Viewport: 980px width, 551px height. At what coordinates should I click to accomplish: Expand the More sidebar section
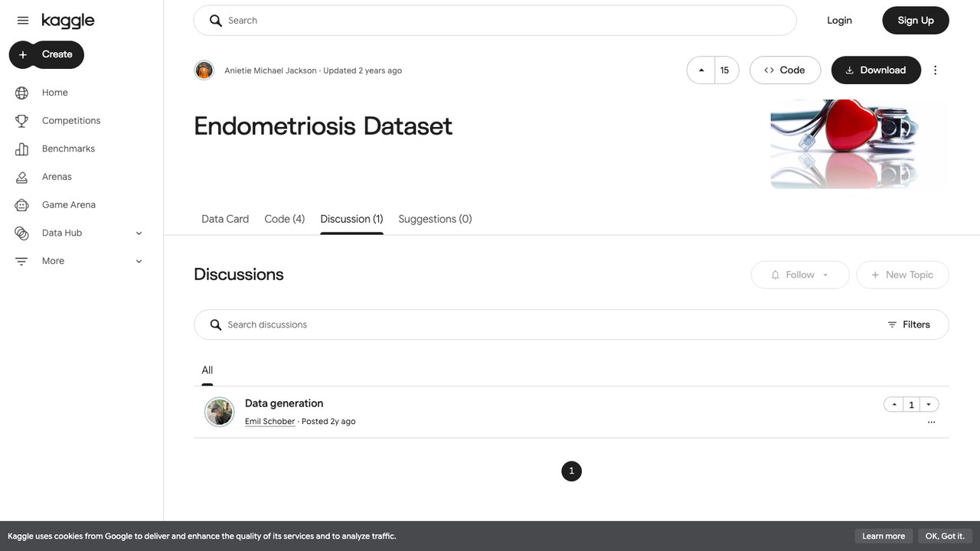click(139, 261)
